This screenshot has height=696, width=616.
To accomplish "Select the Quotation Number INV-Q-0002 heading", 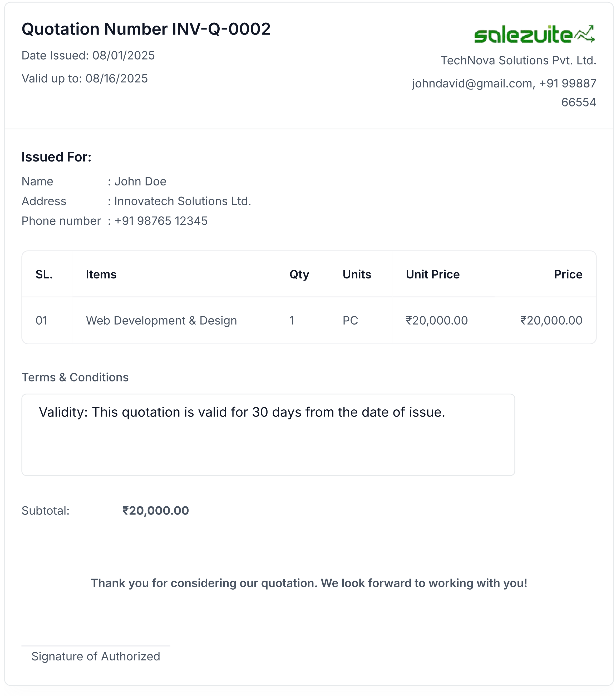I will (x=146, y=29).
